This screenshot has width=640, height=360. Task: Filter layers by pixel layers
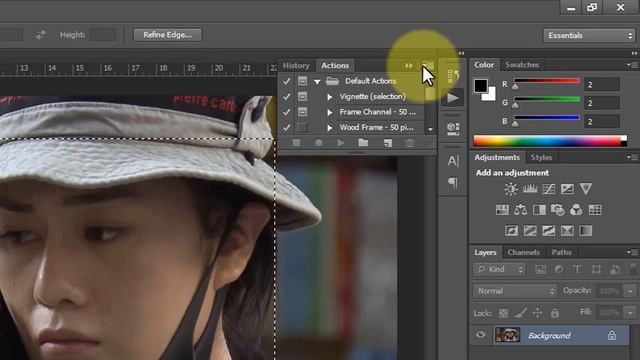pos(540,269)
